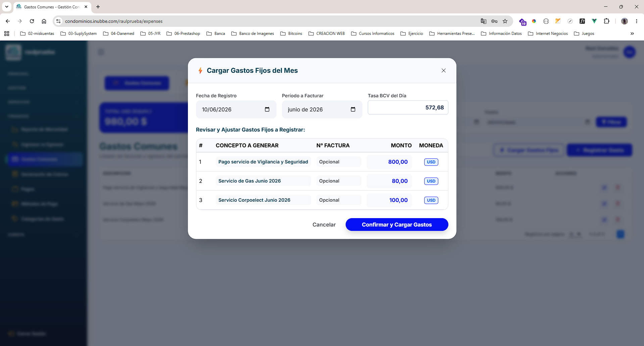Click the Fecha de Registro date field
This screenshot has height=346, width=644.
236,109
